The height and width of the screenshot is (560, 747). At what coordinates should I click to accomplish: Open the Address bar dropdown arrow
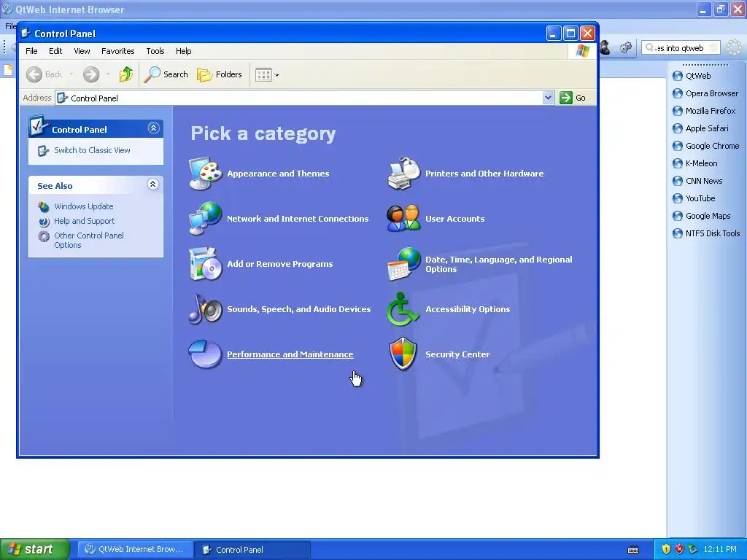pyautogui.click(x=548, y=98)
